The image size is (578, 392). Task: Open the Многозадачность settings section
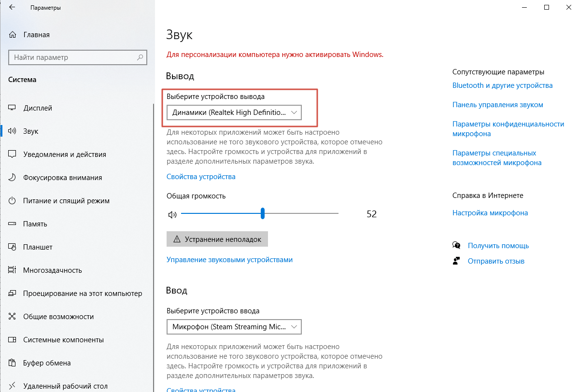52,270
